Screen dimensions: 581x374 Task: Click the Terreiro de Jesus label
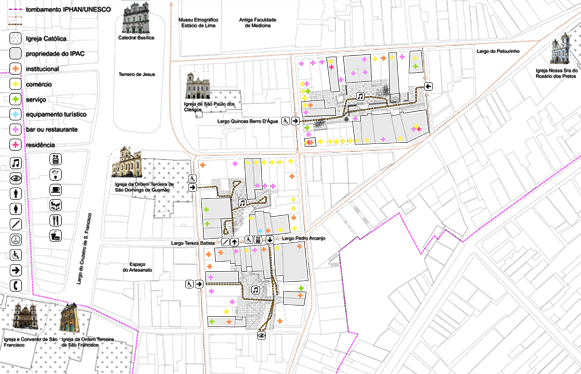point(137,75)
